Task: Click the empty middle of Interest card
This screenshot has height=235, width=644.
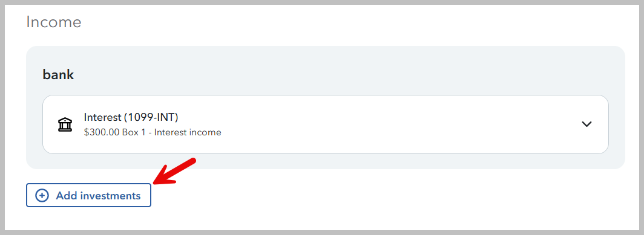Action: pyautogui.click(x=390, y=124)
